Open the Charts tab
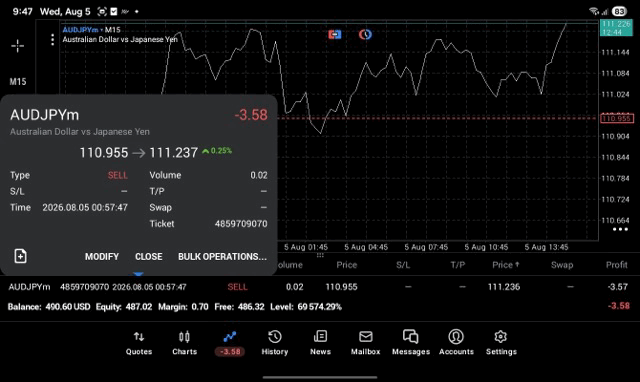 (x=184, y=343)
